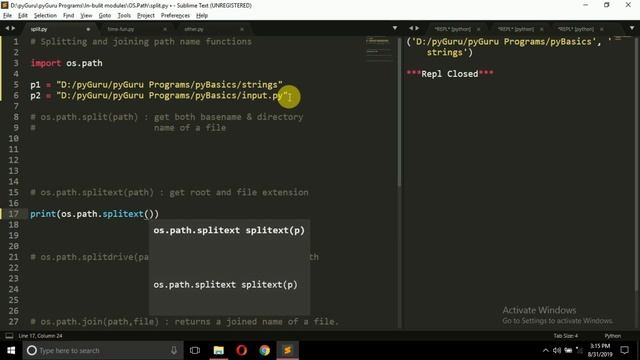The height and width of the screenshot is (360, 640).
Task: Select the first REPL [python] tab
Action: pos(453,29)
